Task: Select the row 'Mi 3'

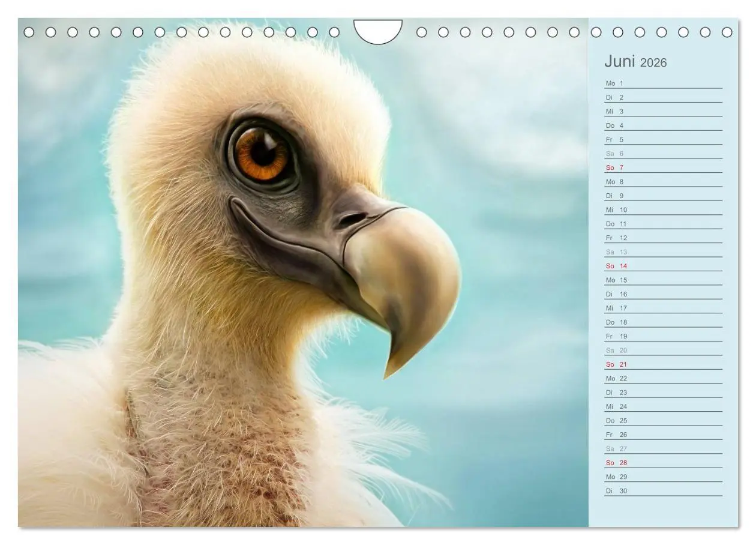Action: coord(663,111)
